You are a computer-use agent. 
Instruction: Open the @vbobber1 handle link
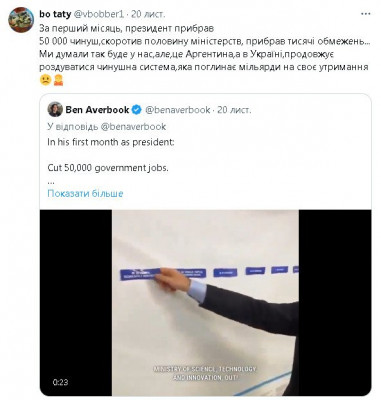(x=99, y=14)
